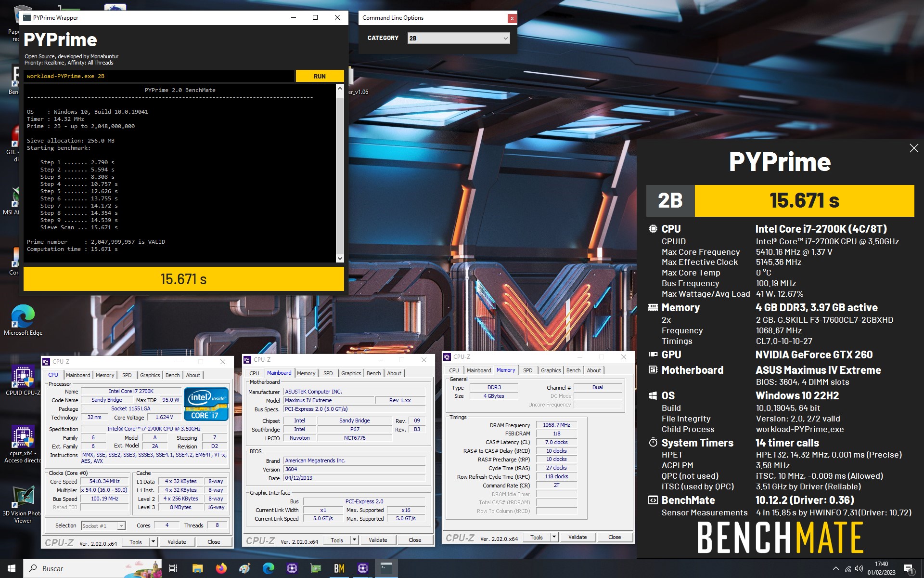Open About tab in CPU-Z Mainboard window

pyautogui.click(x=394, y=373)
